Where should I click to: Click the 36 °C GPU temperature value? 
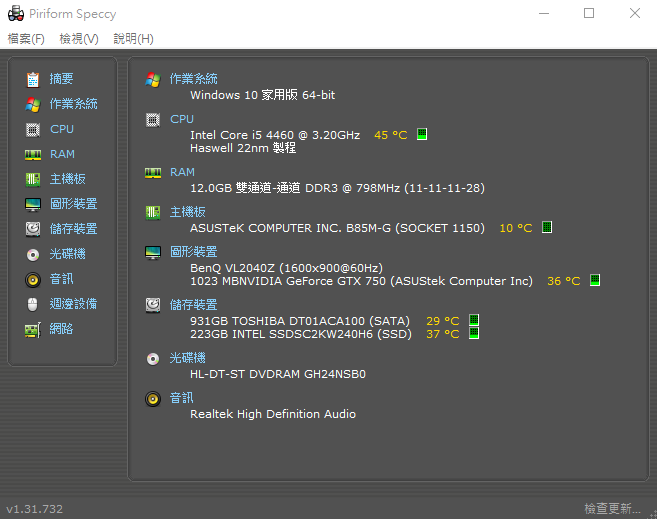[564, 281]
